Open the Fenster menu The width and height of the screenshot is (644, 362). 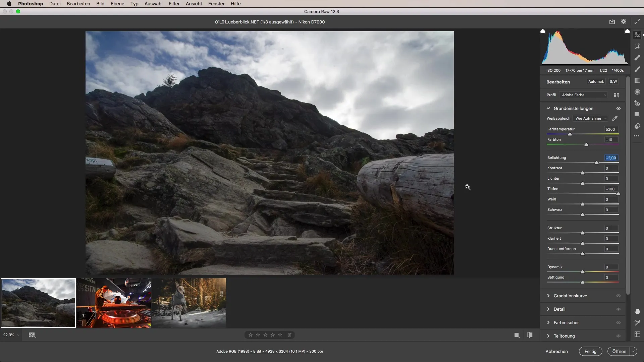point(216,4)
